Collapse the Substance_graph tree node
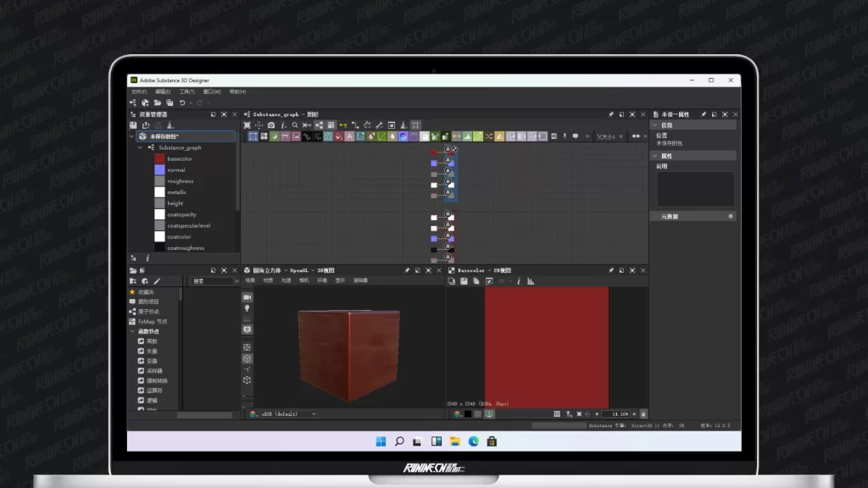The height and width of the screenshot is (488, 868). (141, 147)
